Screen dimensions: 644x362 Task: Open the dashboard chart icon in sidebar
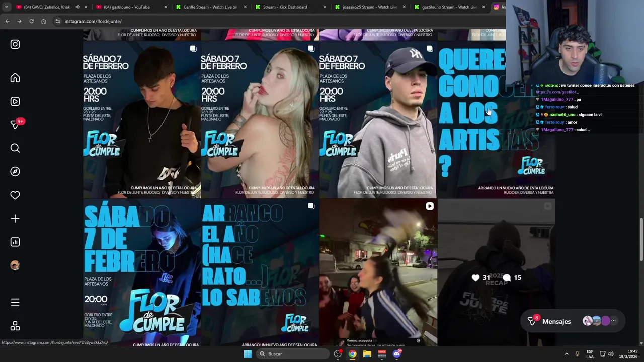coord(15,242)
